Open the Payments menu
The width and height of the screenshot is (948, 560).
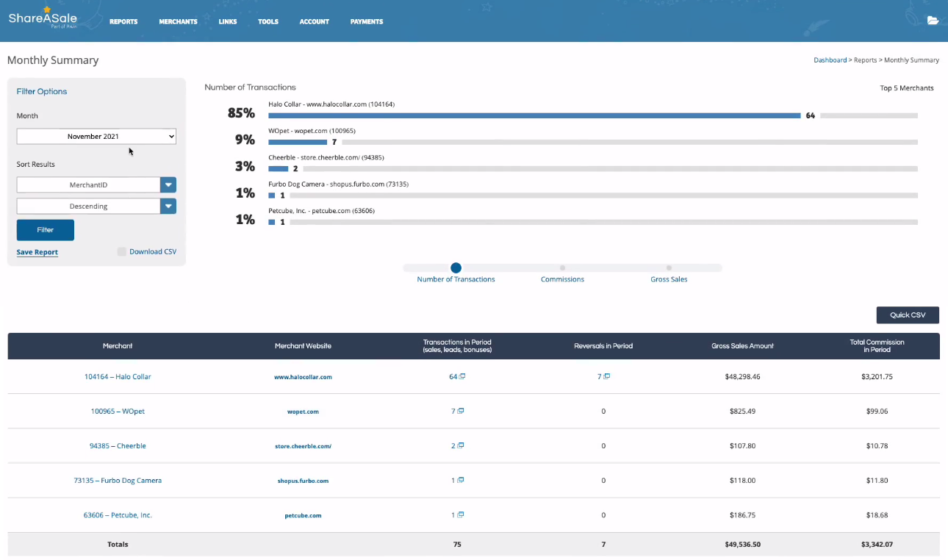(x=367, y=21)
